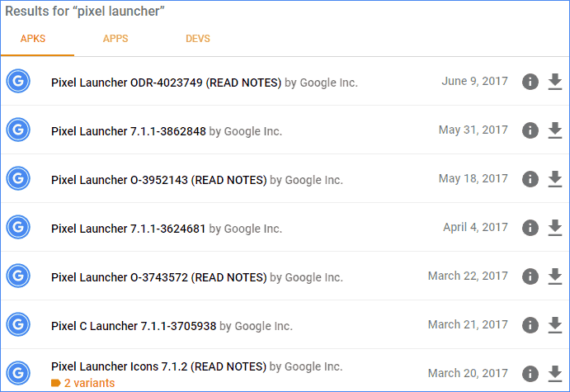Show info for Pixel Launcher O-3952143
Viewport: 570px width, 392px height.
coord(530,179)
